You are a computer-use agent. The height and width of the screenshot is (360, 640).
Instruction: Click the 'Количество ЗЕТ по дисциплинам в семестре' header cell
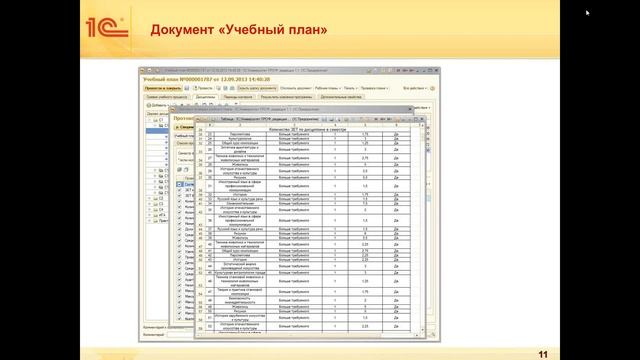pos(307,129)
